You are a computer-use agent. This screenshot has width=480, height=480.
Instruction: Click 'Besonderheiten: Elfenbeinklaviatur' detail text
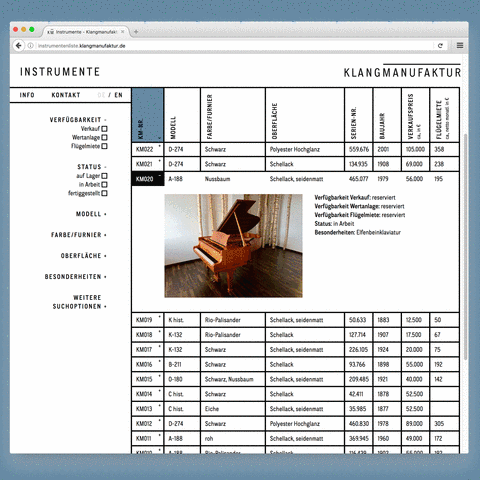click(358, 232)
